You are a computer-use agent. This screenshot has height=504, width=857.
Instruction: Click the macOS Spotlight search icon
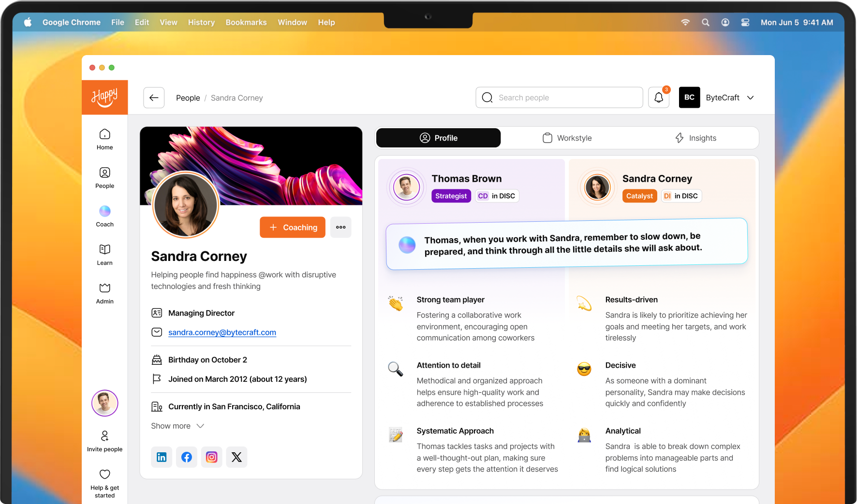point(706,22)
